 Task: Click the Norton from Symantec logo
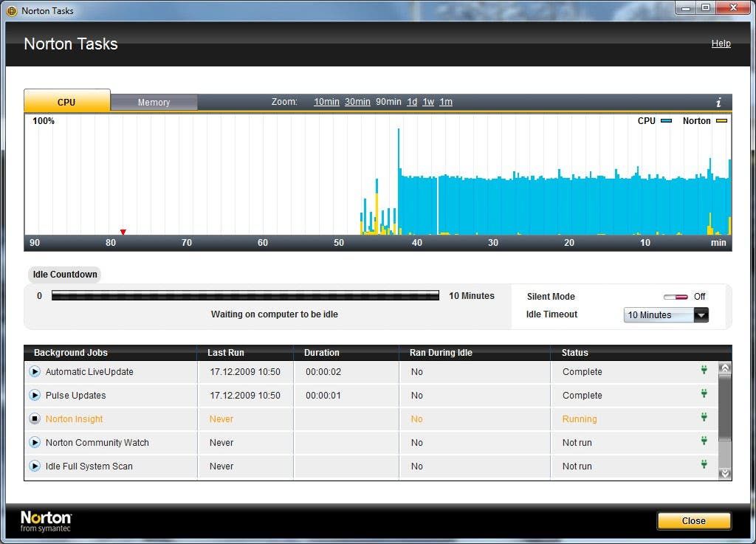(46, 521)
